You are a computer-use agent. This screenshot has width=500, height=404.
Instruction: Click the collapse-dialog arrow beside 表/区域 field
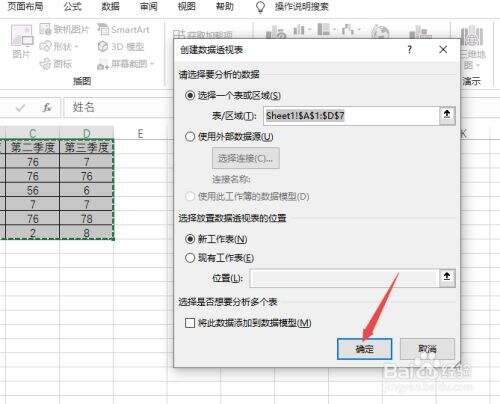pyautogui.click(x=447, y=115)
